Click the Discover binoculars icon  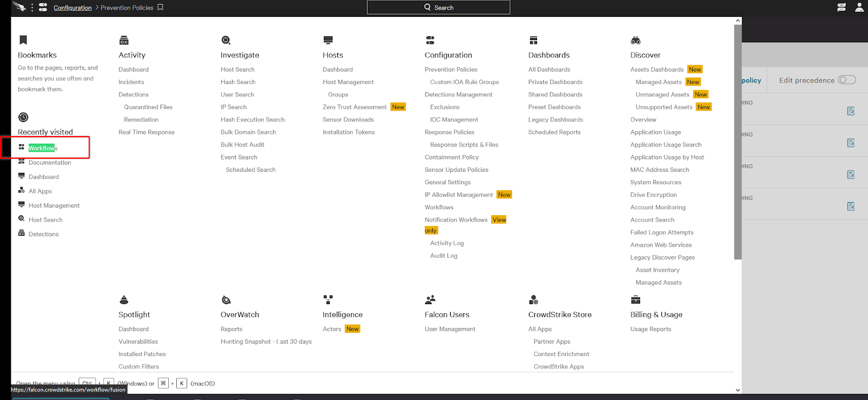pos(636,40)
